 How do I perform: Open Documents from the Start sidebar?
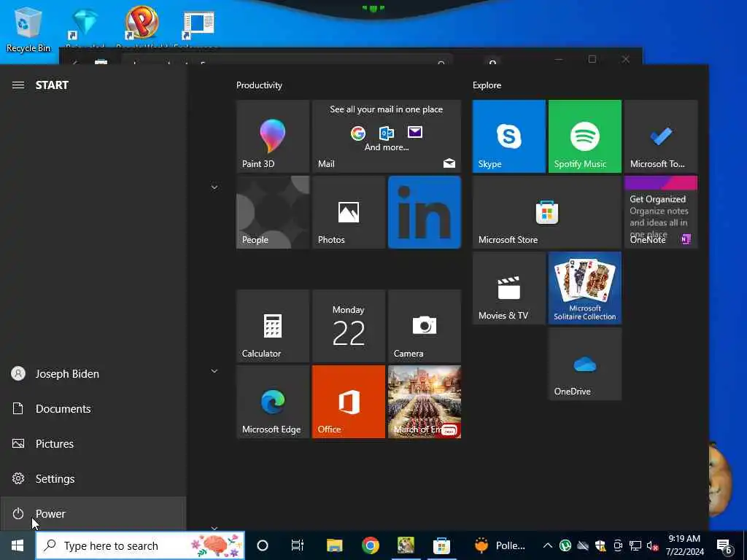pos(93,408)
